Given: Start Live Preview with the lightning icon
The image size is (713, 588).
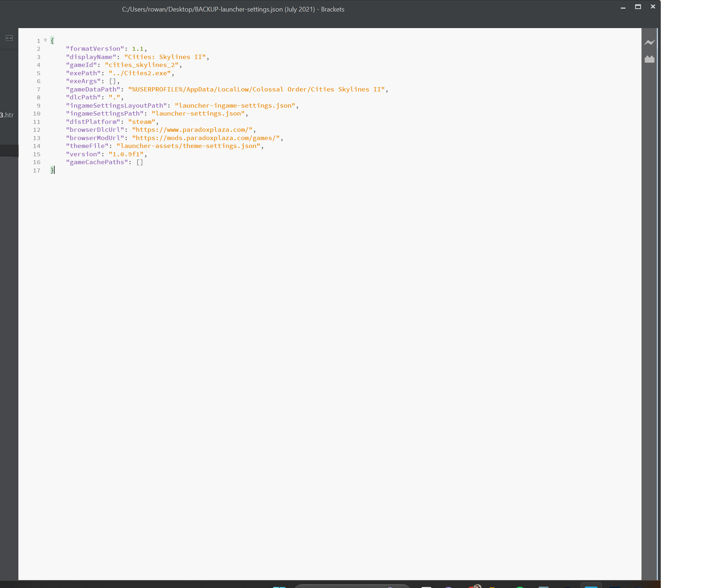Looking at the screenshot, I should click(x=649, y=42).
